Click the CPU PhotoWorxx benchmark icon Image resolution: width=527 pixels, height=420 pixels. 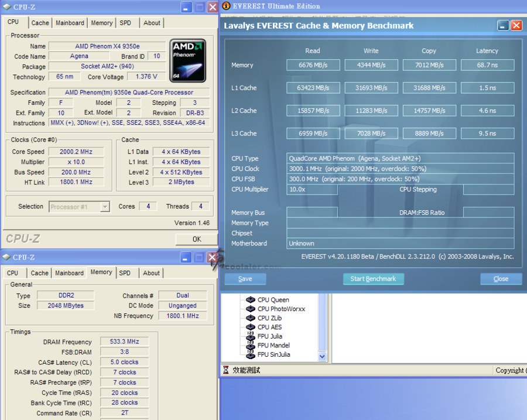251,309
